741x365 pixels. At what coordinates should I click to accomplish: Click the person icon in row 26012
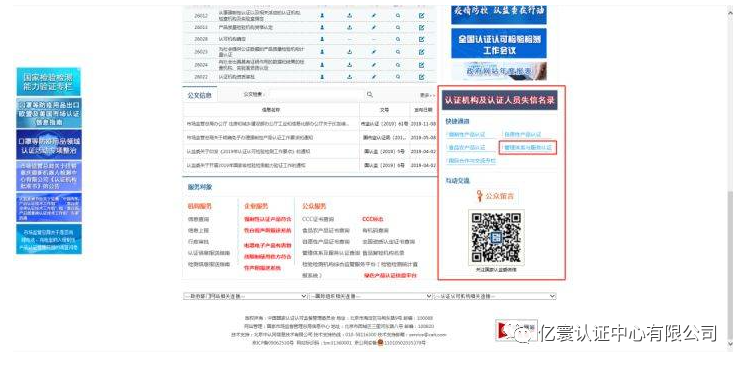coord(322,15)
